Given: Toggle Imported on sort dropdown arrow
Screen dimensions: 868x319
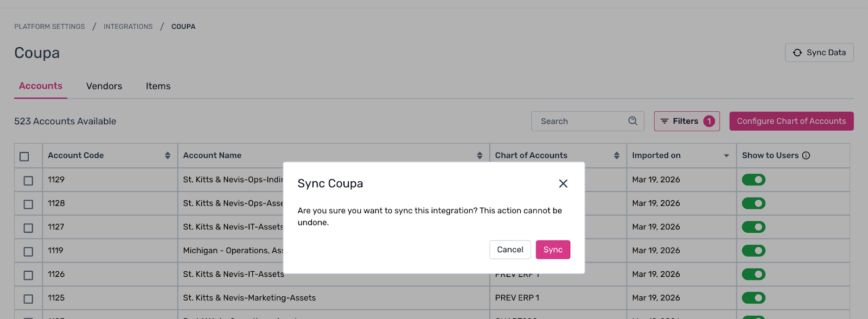Looking at the screenshot, I should 726,156.
